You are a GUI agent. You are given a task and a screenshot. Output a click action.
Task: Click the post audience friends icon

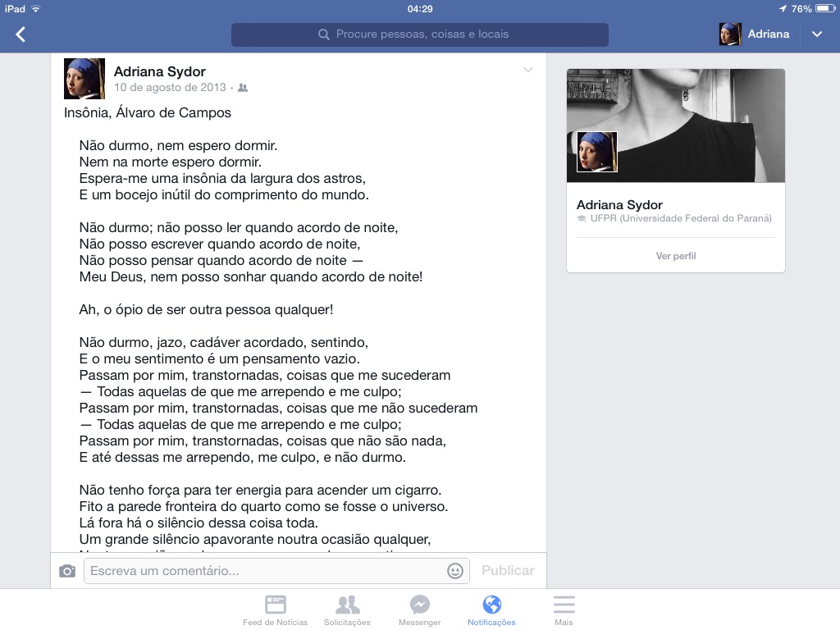(243, 87)
